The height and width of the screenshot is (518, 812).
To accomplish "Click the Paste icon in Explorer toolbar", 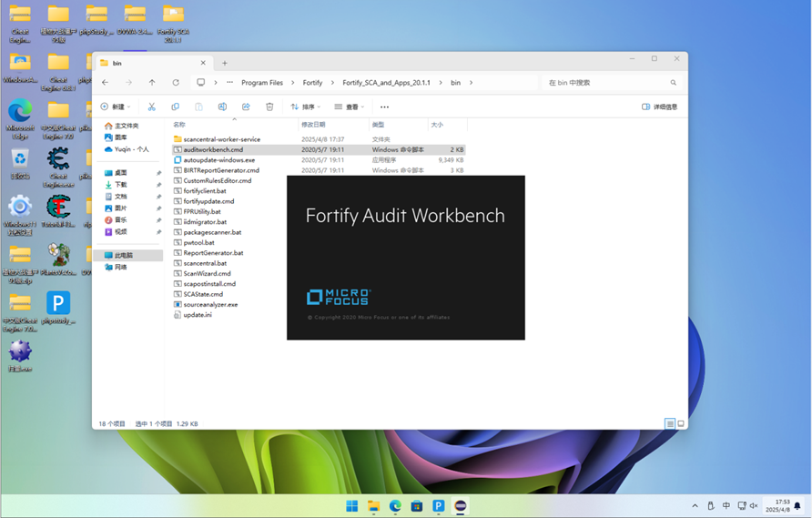I will [x=198, y=107].
